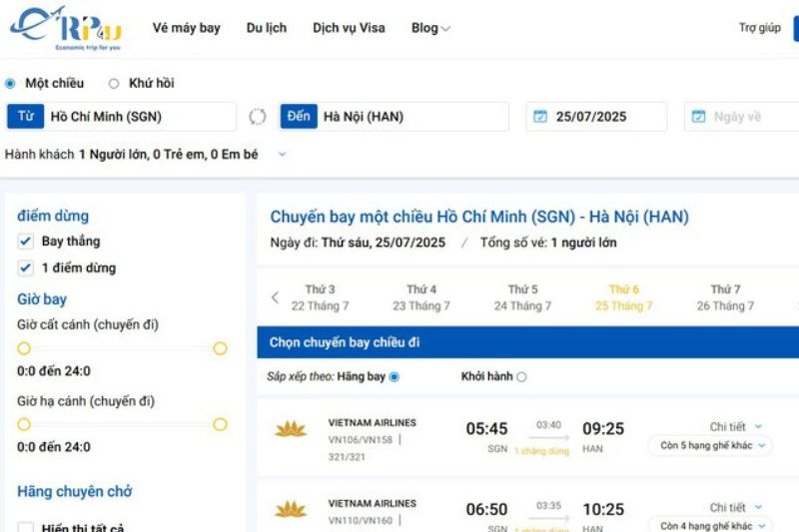Select the Thứ 6 25 Tháng 7 date tab
This screenshot has width=799, height=532.
click(x=623, y=297)
